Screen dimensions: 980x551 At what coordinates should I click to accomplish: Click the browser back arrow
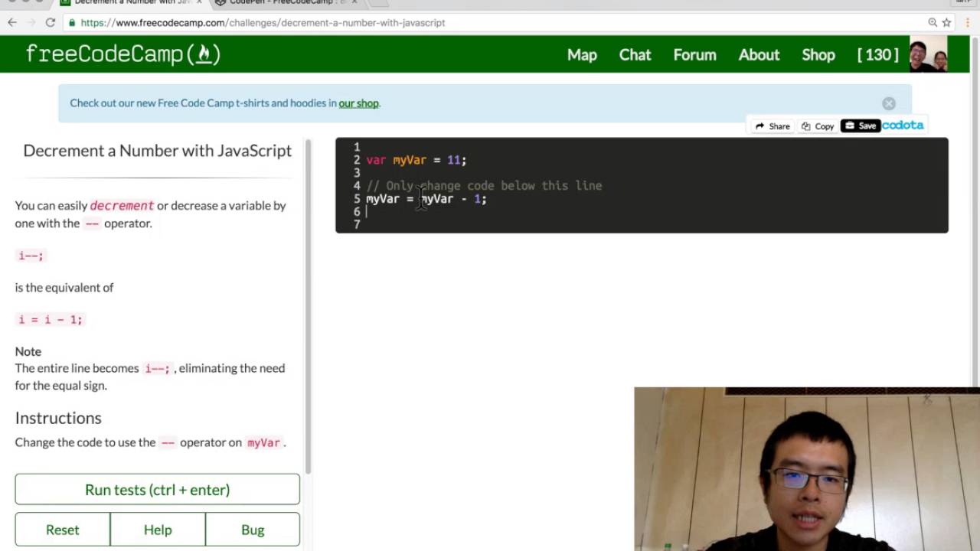[12, 22]
